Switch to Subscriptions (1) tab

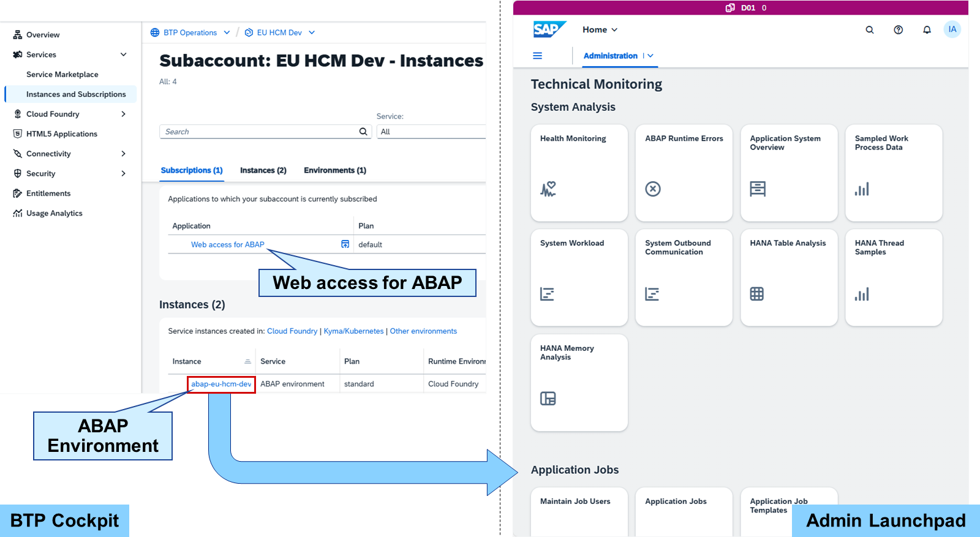192,170
